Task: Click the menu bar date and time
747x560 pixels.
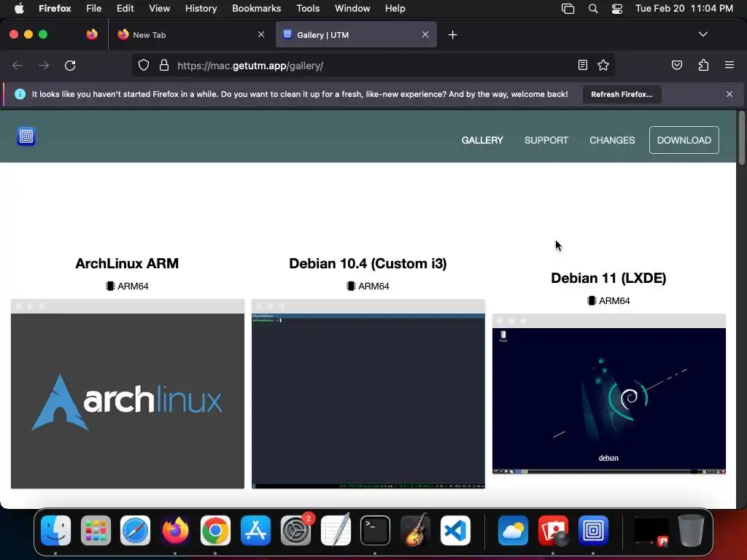Action: (x=684, y=8)
